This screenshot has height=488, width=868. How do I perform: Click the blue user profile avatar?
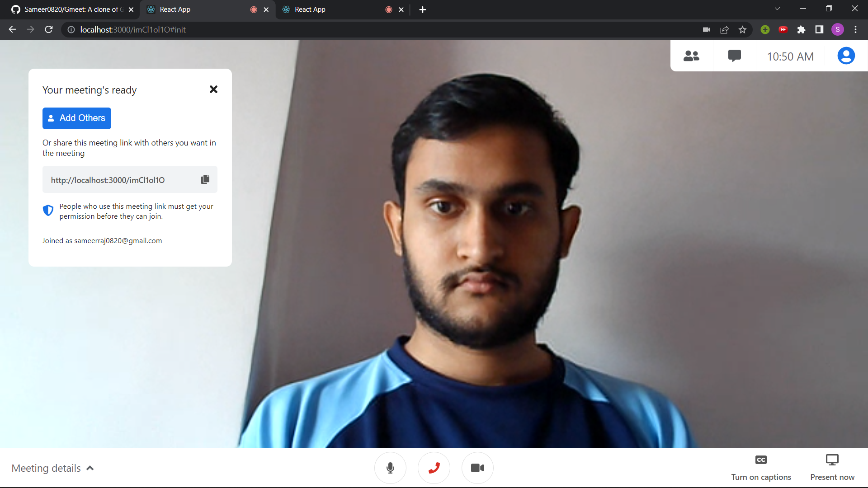coord(846,56)
